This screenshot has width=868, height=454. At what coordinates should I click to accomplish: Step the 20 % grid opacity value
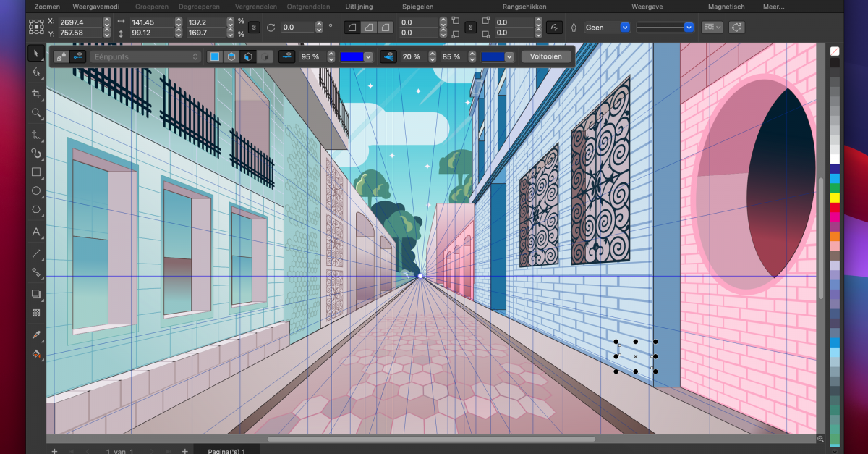pos(433,56)
